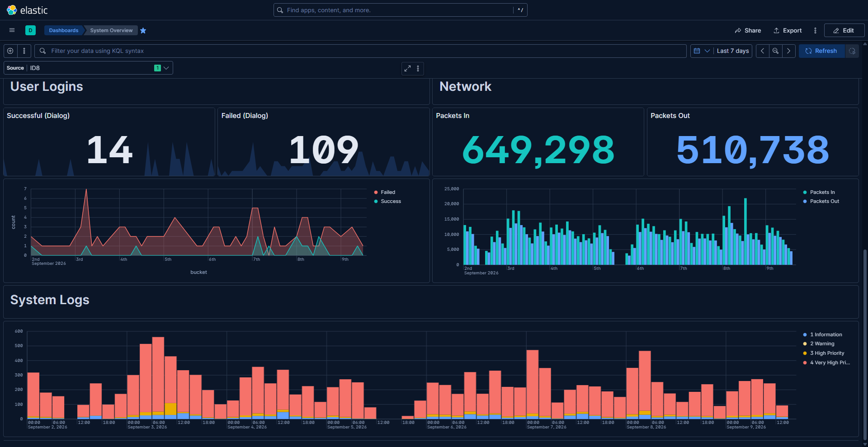Step back to previous time window

click(x=762, y=51)
